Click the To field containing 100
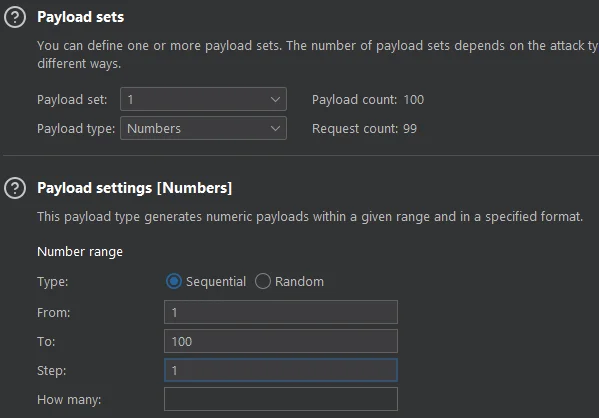Viewport: 599px width, 418px height. (281, 341)
